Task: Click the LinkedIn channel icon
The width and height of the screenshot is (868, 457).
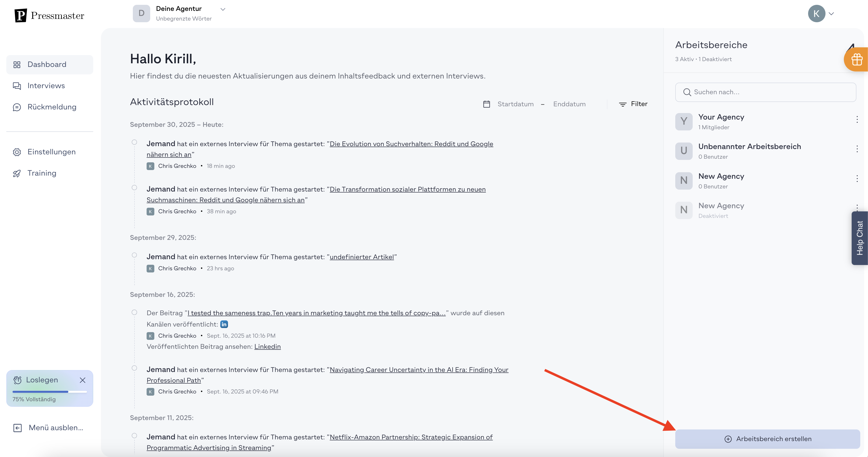Action: pyautogui.click(x=224, y=324)
